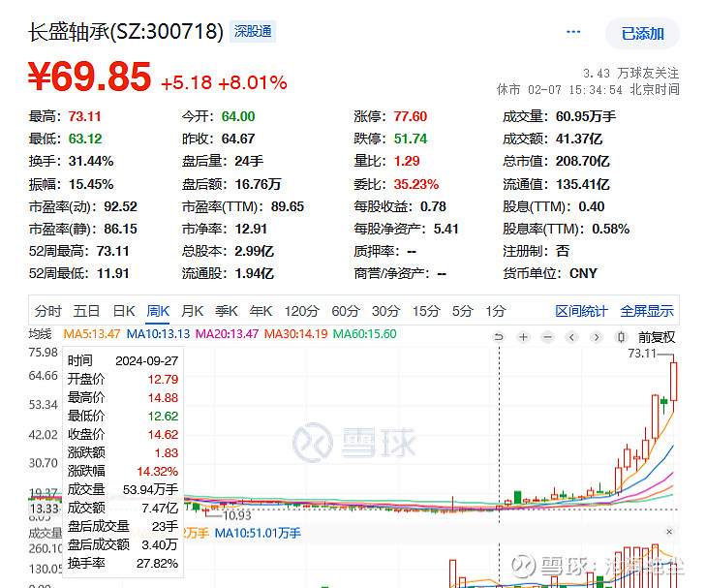Click the current price ¥69.85
The image size is (706, 588).
click(89, 77)
